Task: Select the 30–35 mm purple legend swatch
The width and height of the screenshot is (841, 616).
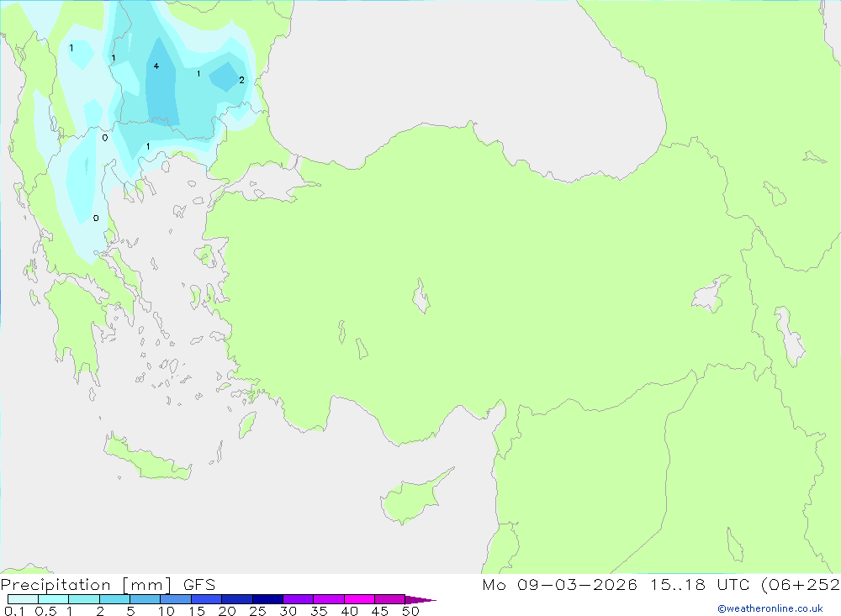Action: pos(299,599)
